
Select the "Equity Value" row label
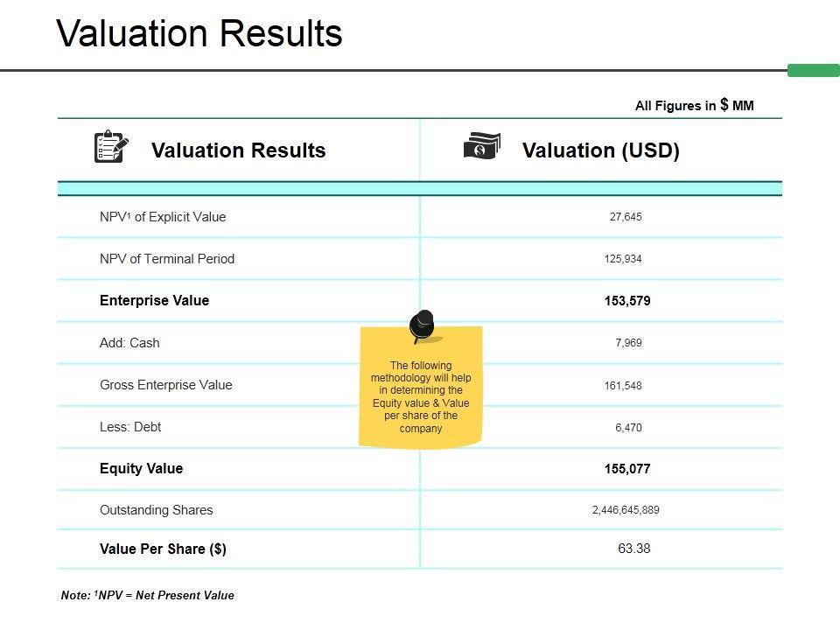coord(141,468)
